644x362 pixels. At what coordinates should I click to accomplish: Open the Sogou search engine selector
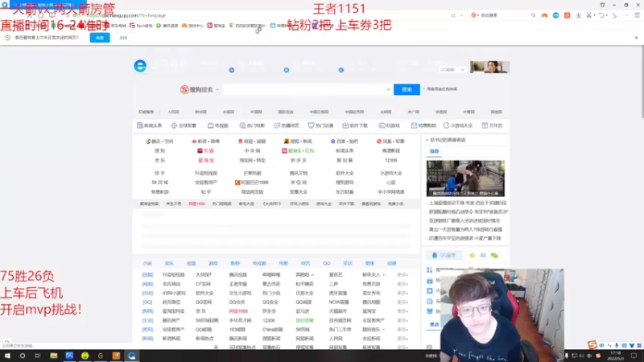pyautogui.click(x=200, y=89)
